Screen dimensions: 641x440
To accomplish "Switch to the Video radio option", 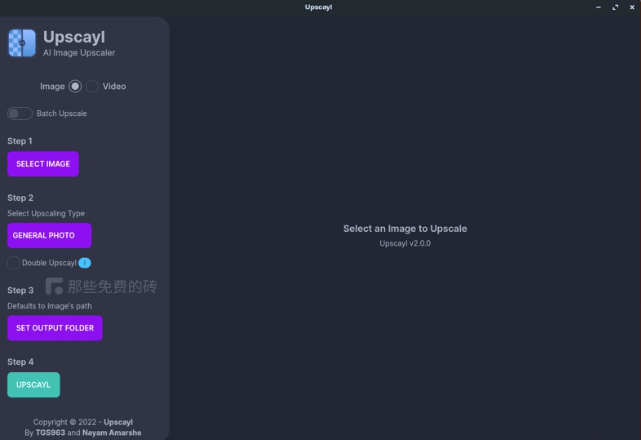I will click(92, 87).
